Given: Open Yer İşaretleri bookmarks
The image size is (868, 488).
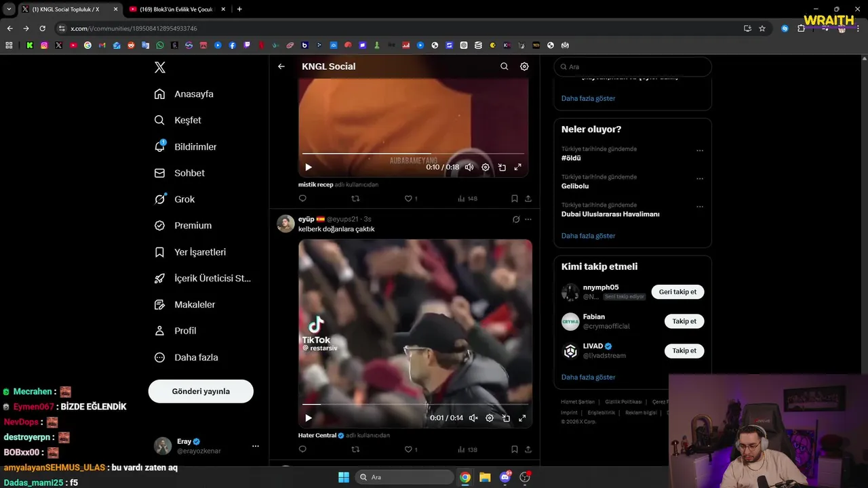Looking at the screenshot, I should (190, 252).
